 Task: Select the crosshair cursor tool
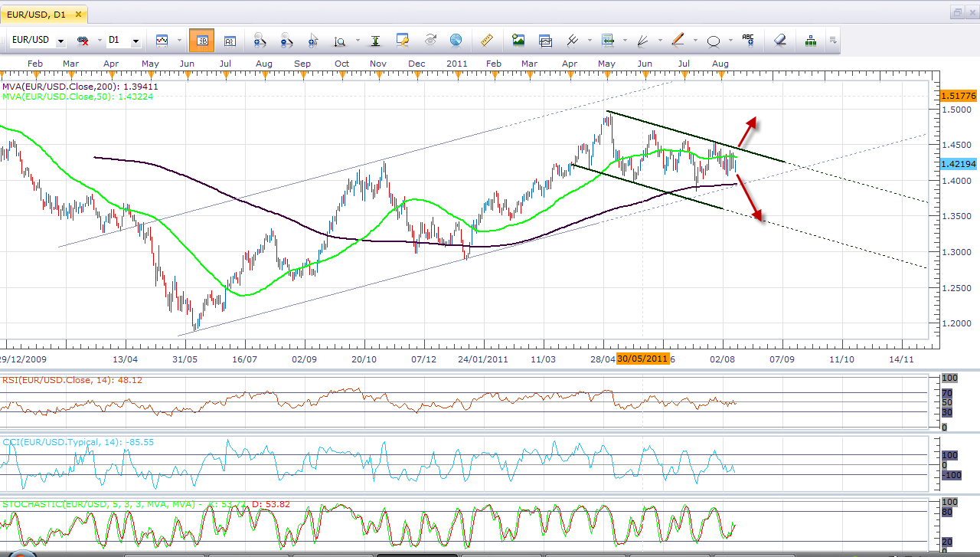click(313, 40)
